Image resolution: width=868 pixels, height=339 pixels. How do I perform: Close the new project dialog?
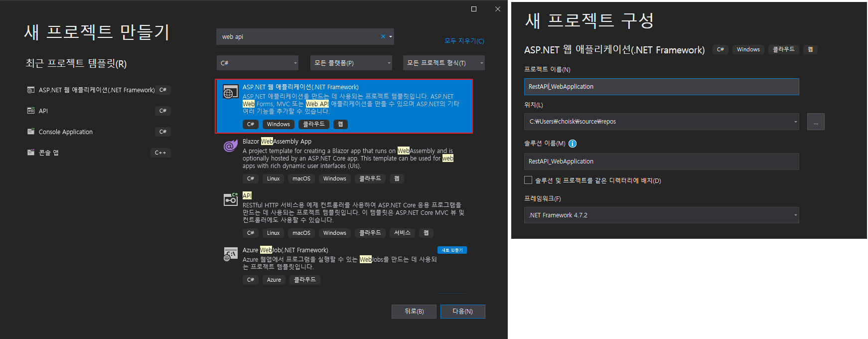[498, 9]
